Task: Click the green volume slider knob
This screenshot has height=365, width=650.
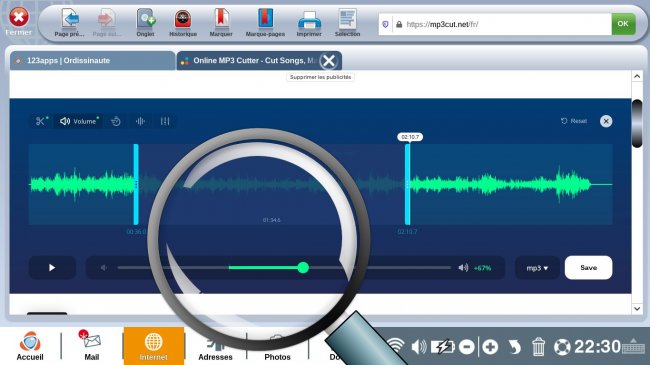Action: (x=303, y=268)
